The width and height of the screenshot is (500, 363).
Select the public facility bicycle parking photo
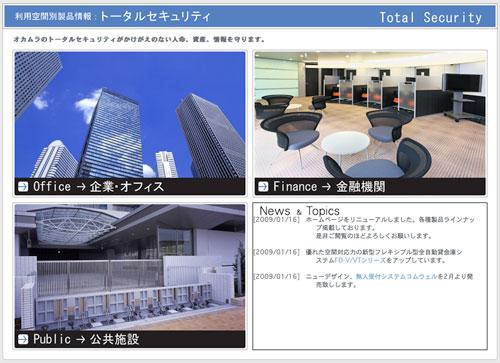click(130, 268)
